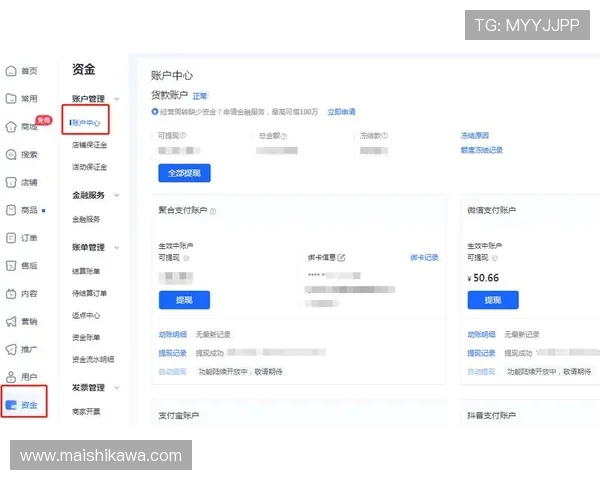
Task: Open the 店铺 shop icon in sidebar
Action: pos(11,182)
